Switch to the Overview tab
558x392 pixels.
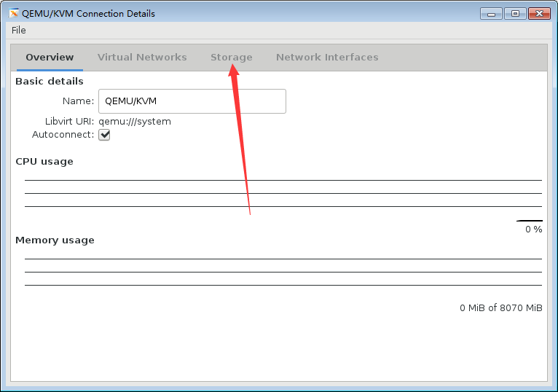click(50, 58)
